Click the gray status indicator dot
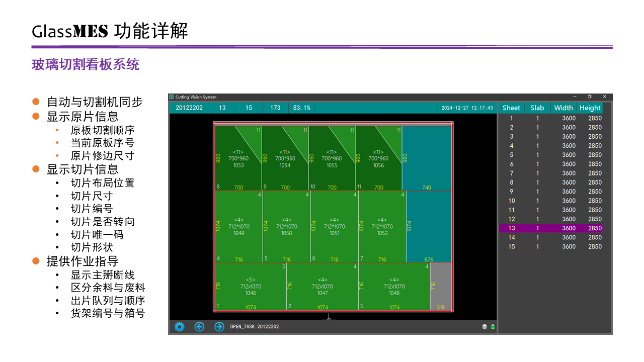 tap(485, 327)
